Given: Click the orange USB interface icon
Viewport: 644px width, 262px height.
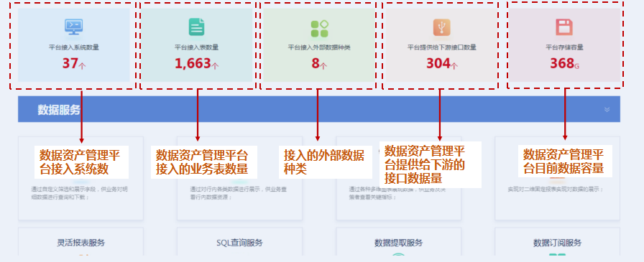Looking at the screenshot, I should click(x=441, y=27).
